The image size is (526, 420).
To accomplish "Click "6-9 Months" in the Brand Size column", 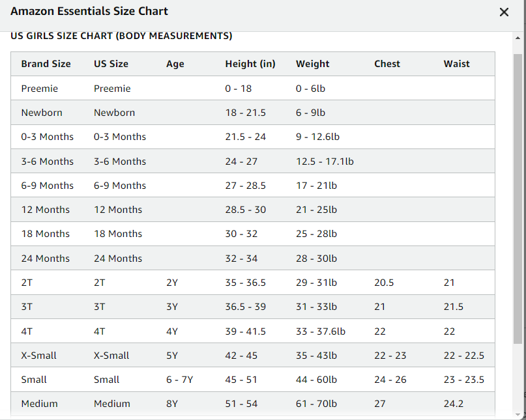I will click(x=48, y=186).
